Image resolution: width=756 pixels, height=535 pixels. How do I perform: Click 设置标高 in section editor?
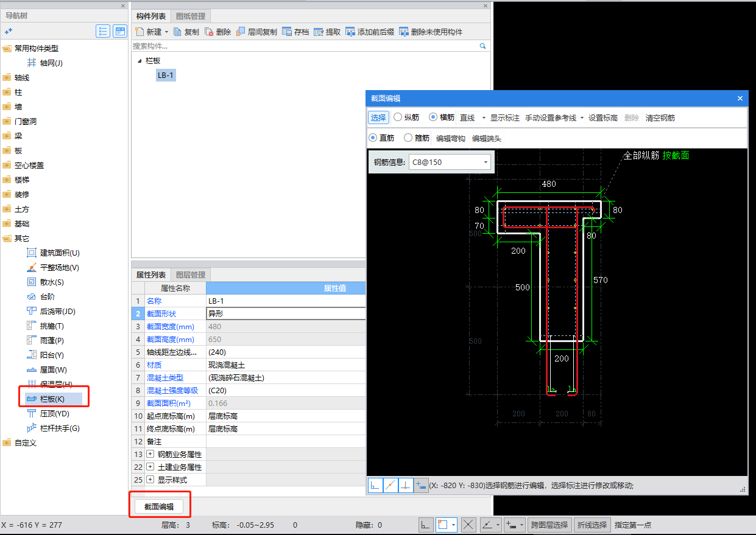coord(603,117)
